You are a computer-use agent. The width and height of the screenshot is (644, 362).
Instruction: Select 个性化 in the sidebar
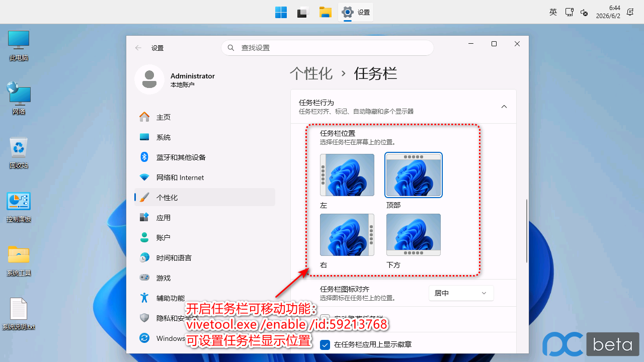205,197
